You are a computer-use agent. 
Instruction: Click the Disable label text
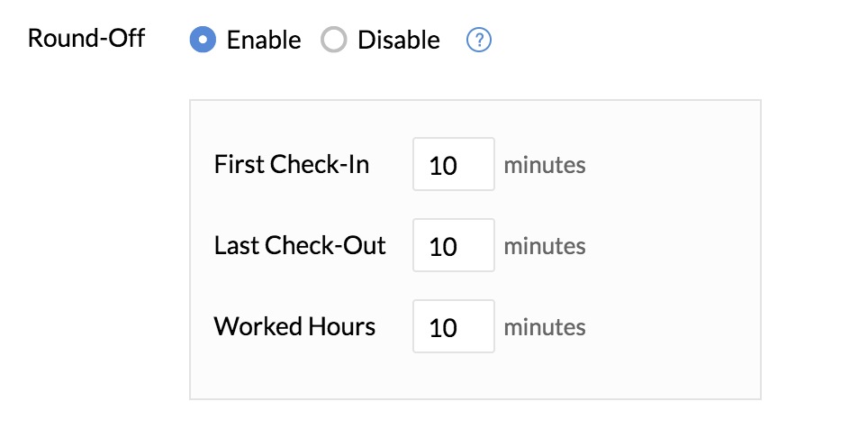[399, 40]
